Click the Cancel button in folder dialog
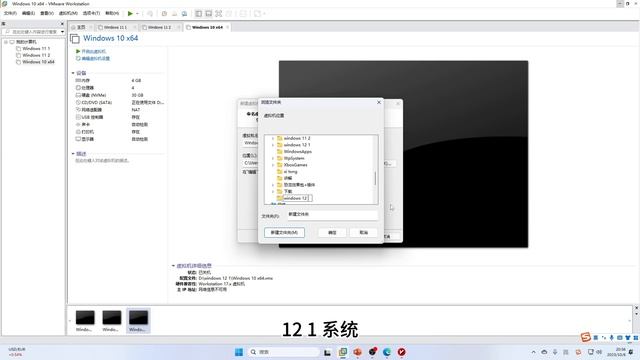 [363, 232]
